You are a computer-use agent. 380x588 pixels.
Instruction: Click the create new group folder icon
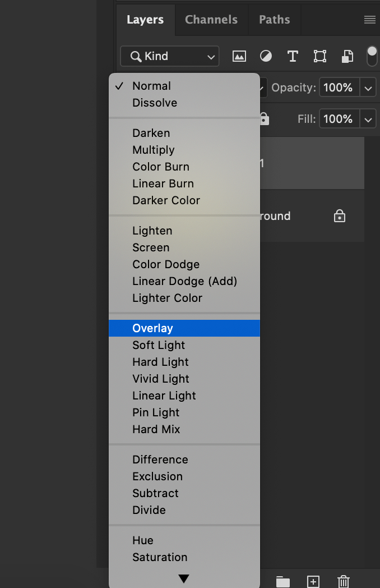[x=283, y=581]
